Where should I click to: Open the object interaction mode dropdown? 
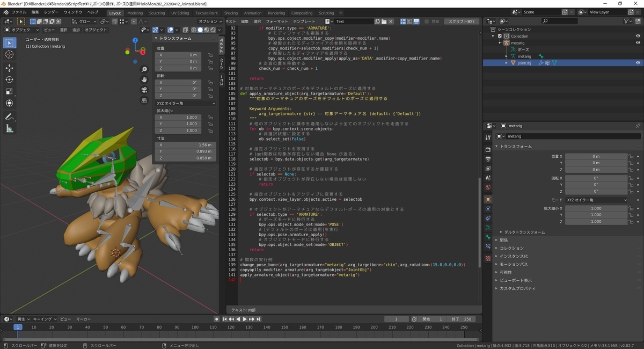coord(21,30)
